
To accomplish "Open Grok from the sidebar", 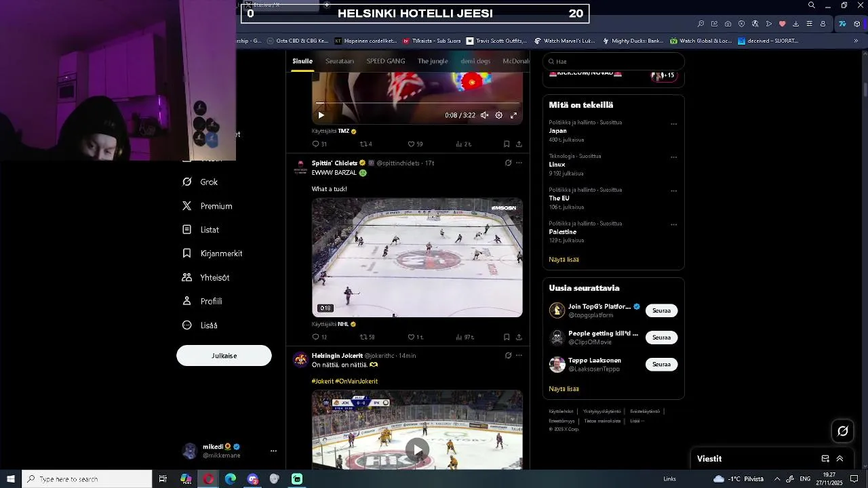I will point(200,182).
